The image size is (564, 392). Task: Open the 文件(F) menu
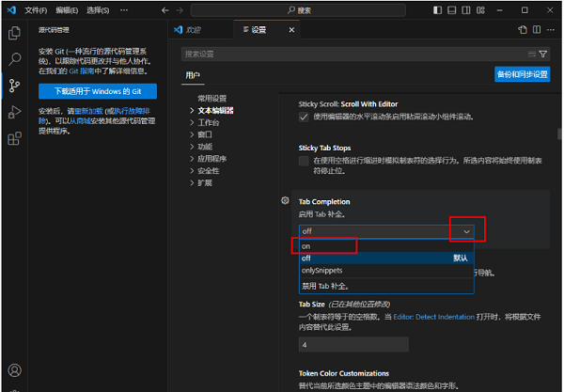point(36,9)
